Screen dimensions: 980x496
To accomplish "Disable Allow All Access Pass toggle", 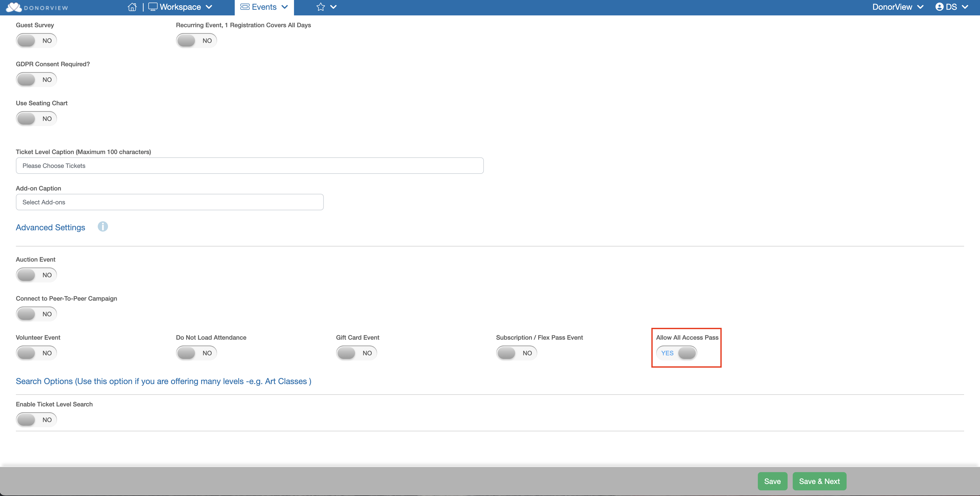I will click(x=677, y=353).
